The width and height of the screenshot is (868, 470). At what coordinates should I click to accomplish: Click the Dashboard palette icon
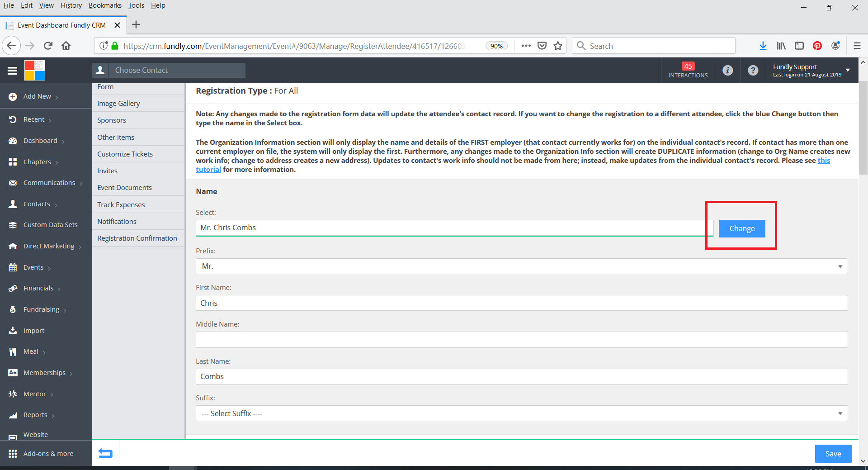coord(13,141)
